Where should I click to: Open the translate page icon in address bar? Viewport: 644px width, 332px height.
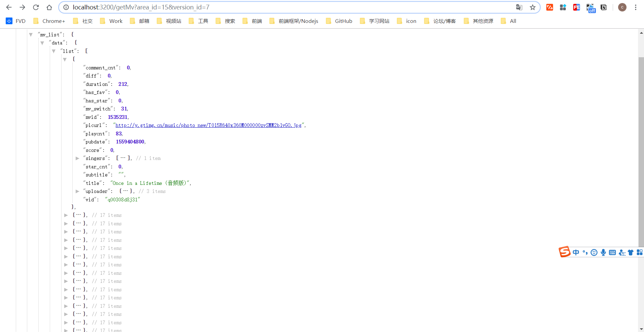[x=519, y=7]
